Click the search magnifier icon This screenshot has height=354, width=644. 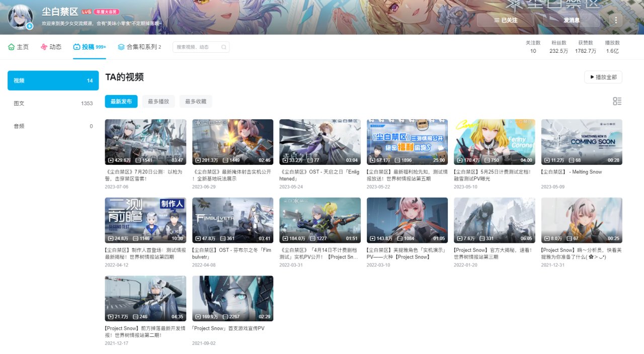pos(223,47)
